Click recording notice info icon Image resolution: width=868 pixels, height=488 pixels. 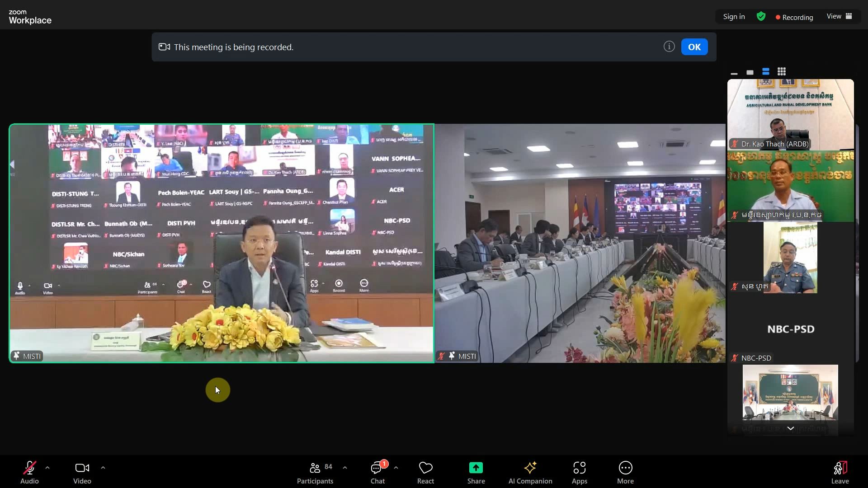point(669,47)
